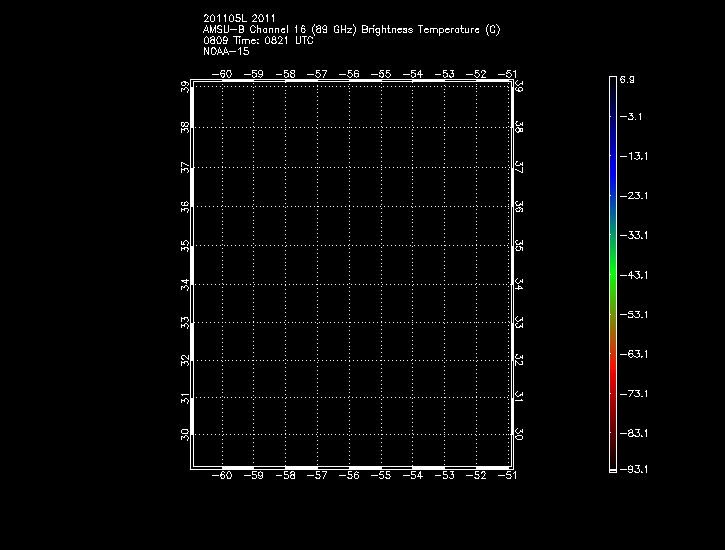
Task: Pick the red region near -73.1 on color bar
Action: (x=612, y=393)
